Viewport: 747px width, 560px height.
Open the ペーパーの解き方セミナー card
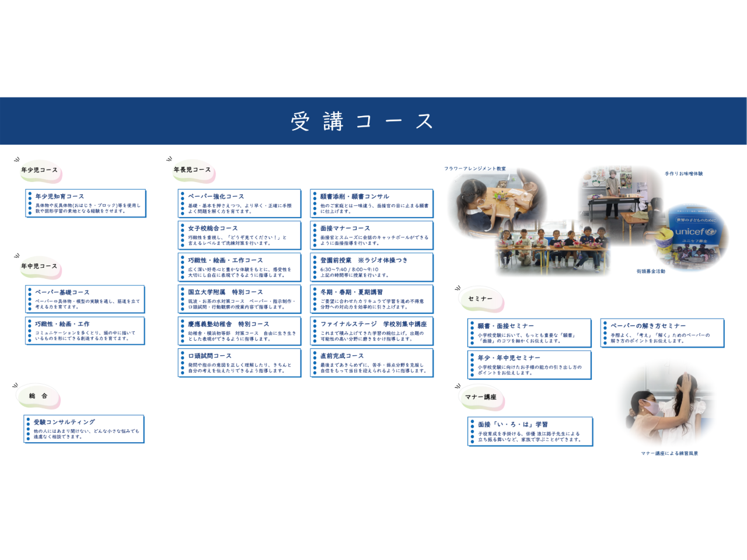[x=662, y=332]
